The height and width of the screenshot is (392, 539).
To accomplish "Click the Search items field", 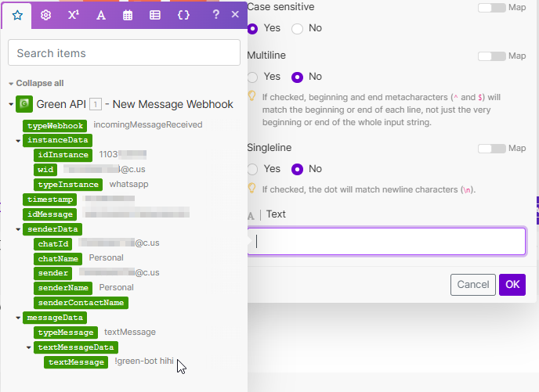I will [124, 53].
